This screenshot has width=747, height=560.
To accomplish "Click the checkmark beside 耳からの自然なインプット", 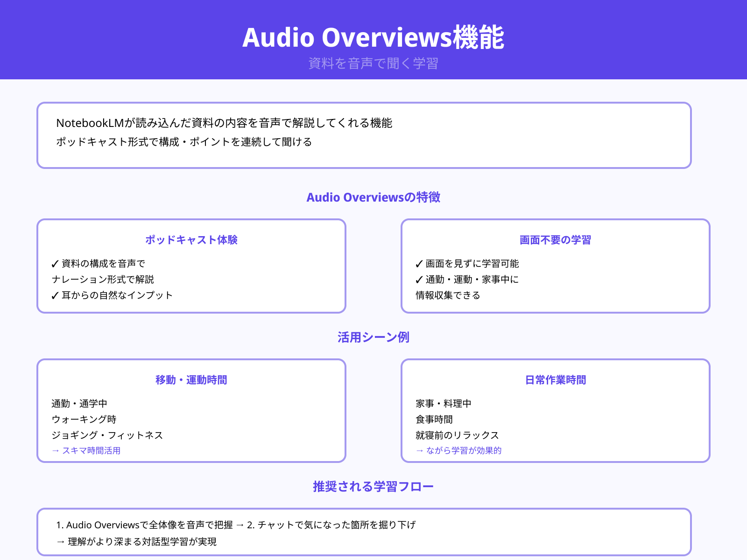I will pyautogui.click(x=55, y=294).
